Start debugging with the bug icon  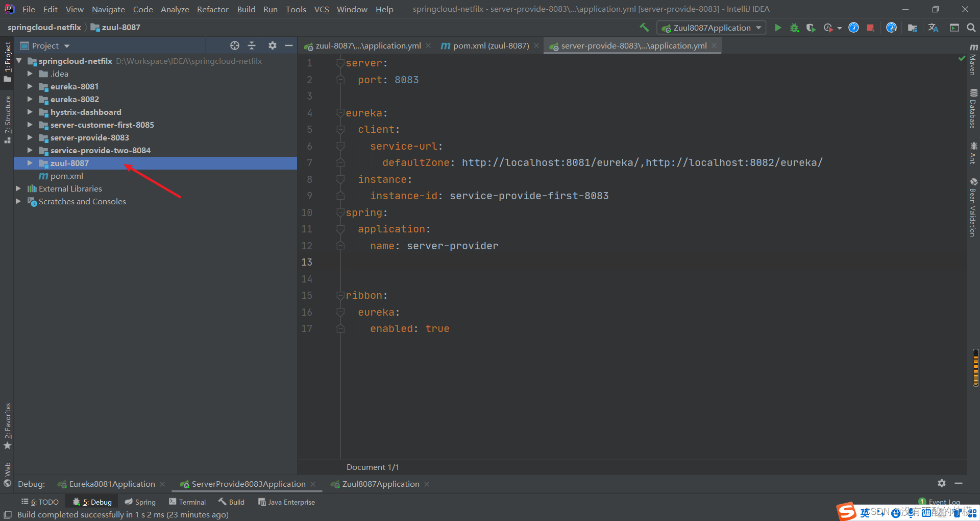click(x=794, y=28)
